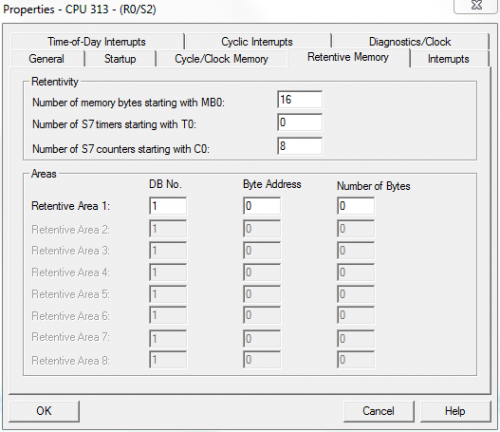The image size is (500, 432).
Task: Click Retentive Area 4 Byte Address field
Action: (x=262, y=272)
